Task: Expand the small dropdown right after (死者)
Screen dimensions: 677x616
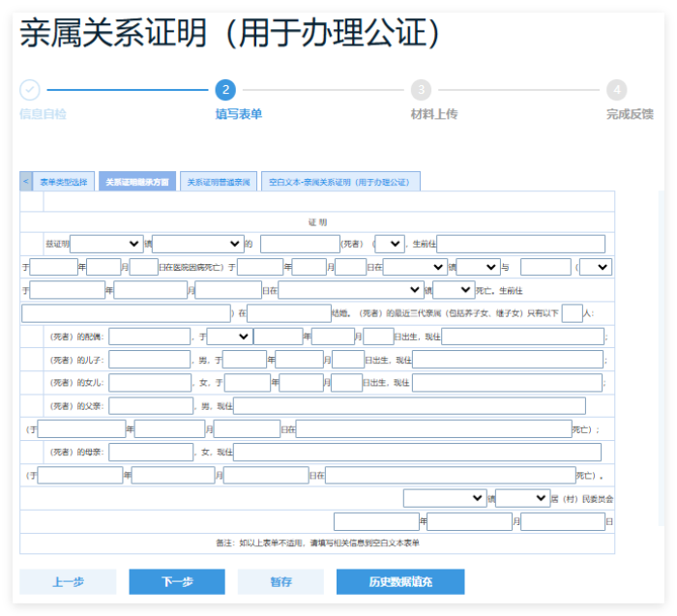Action: click(x=390, y=244)
